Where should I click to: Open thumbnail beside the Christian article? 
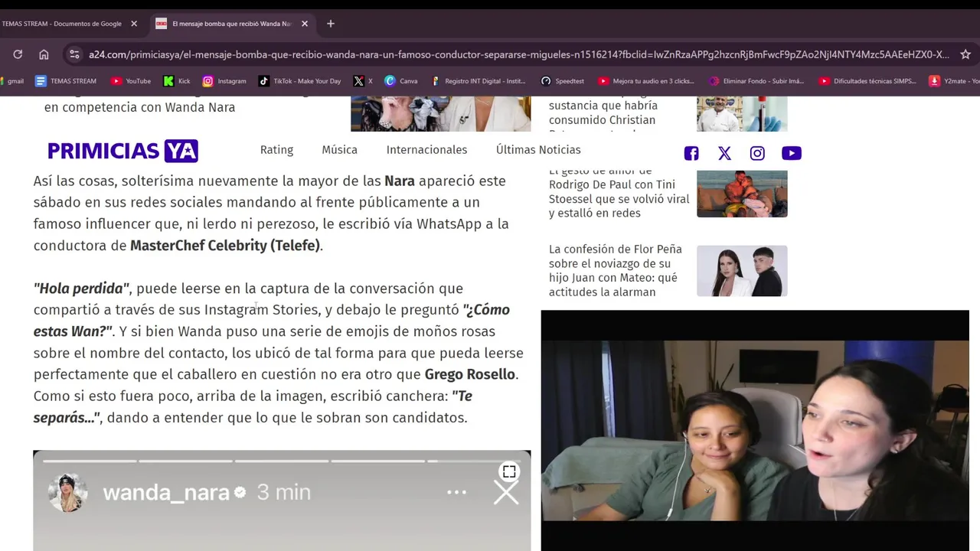click(x=742, y=114)
